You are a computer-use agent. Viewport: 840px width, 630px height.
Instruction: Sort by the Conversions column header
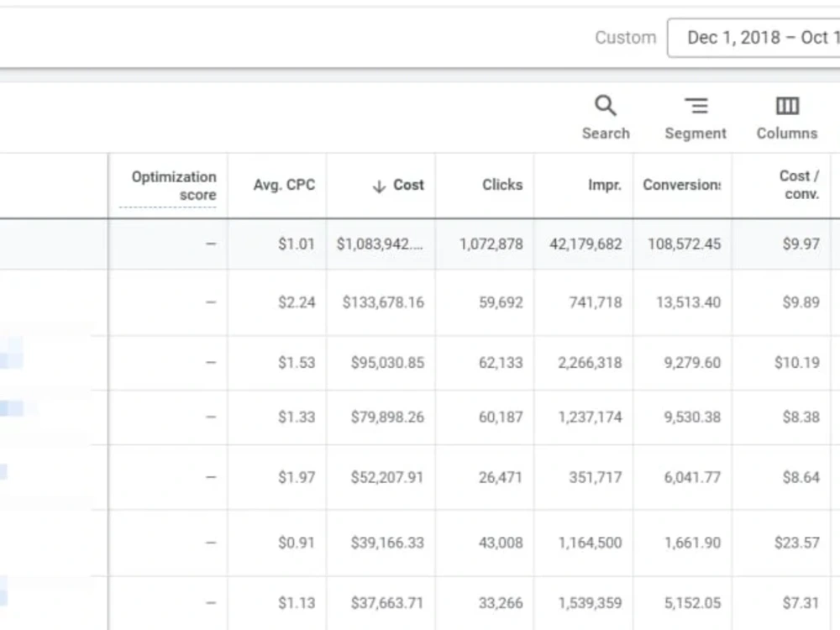click(681, 185)
